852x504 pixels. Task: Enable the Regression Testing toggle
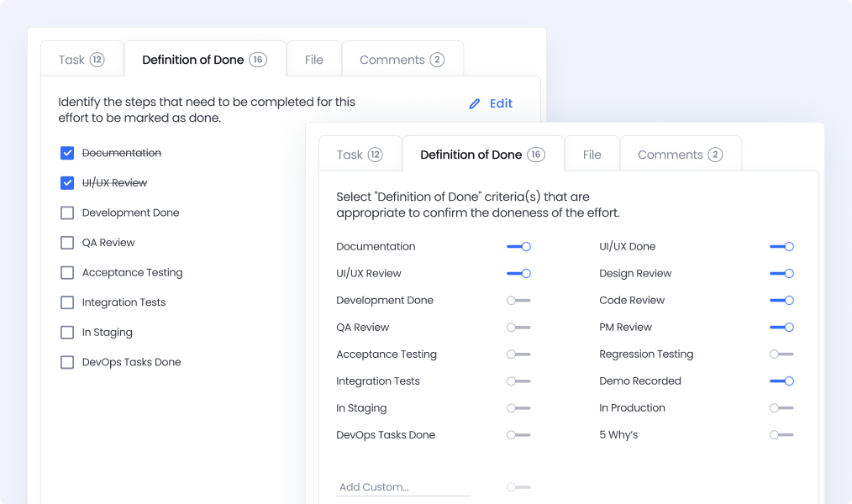tap(781, 354)
